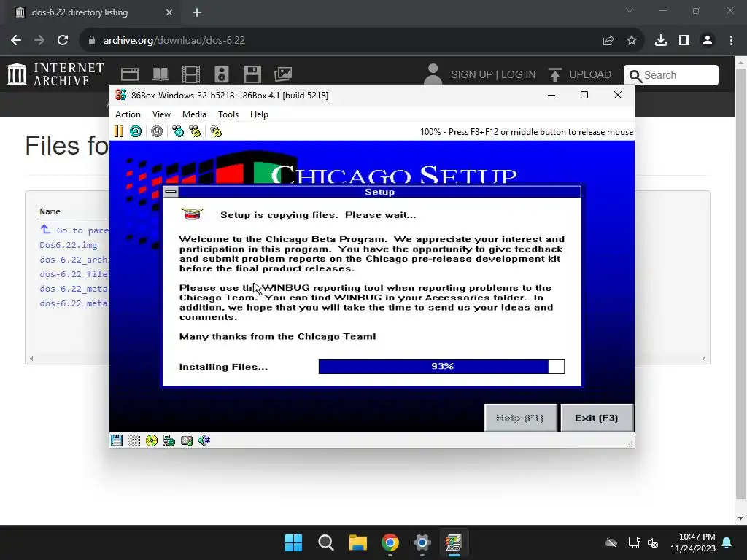Click the ACPI shutdown power icon
The image size is (747, 560).
click(x=157, y=131)
